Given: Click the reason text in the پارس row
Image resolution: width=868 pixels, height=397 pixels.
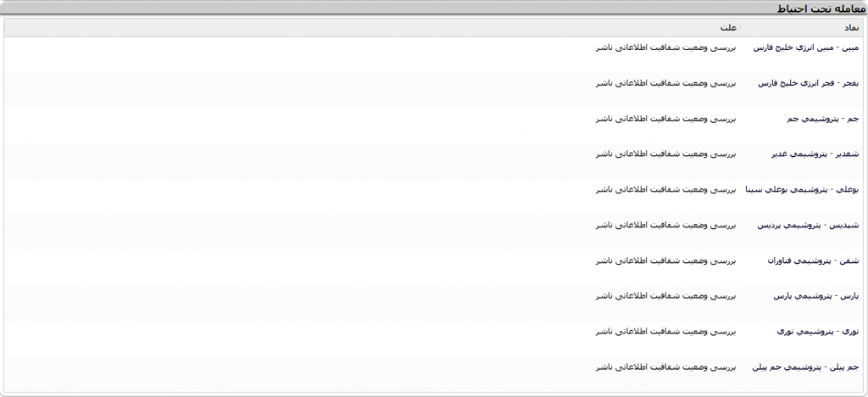Looking at the screenshot, I should (x=666, y=296).
